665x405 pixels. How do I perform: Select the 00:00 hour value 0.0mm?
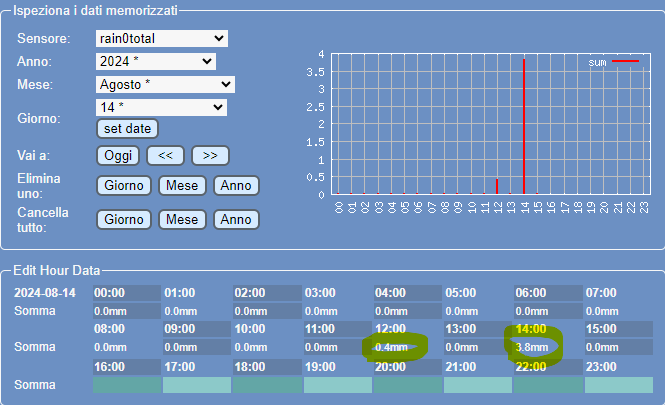(127, 311)
